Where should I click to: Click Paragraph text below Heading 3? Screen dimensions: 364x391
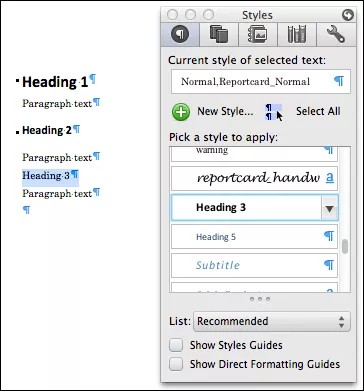pyautogui.click(x=57, y=193)
